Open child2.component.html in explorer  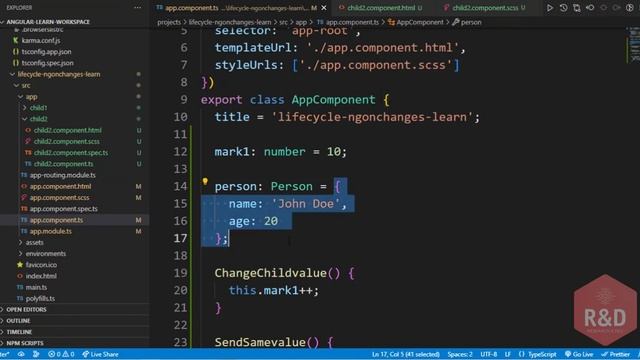(67, 130)
